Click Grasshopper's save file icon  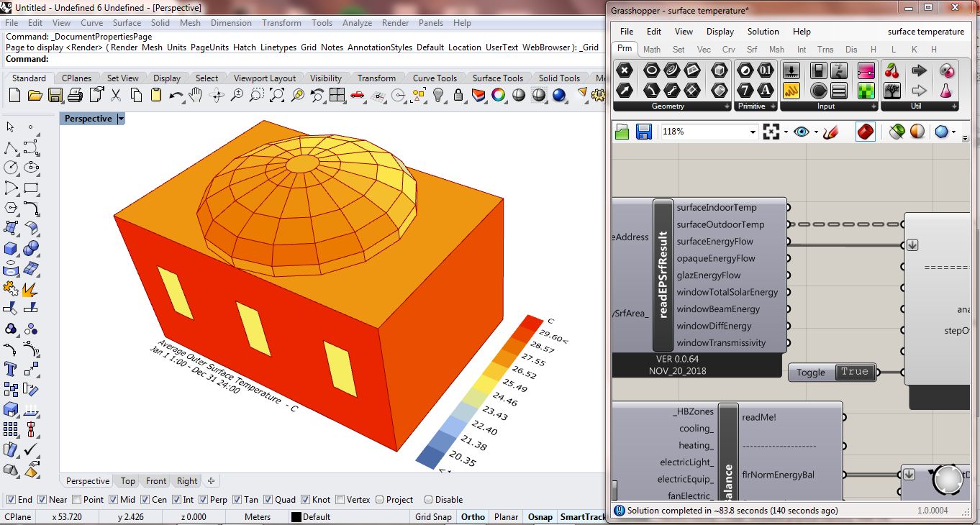point(644,132)
